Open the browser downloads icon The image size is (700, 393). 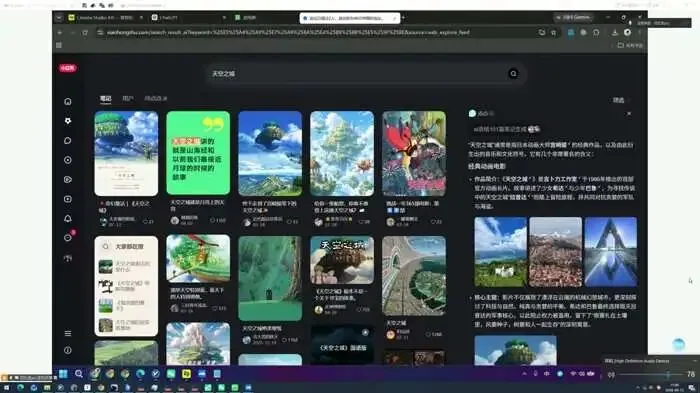615,33
